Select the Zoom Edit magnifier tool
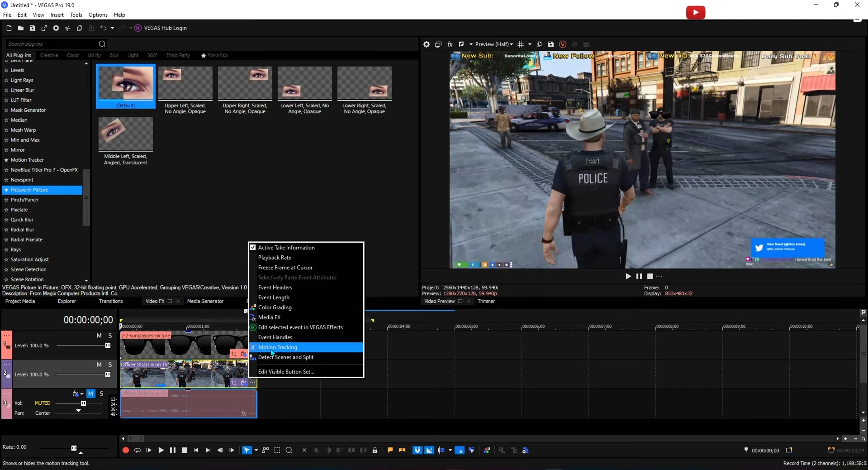868x470 pixels. pos(289,450)
